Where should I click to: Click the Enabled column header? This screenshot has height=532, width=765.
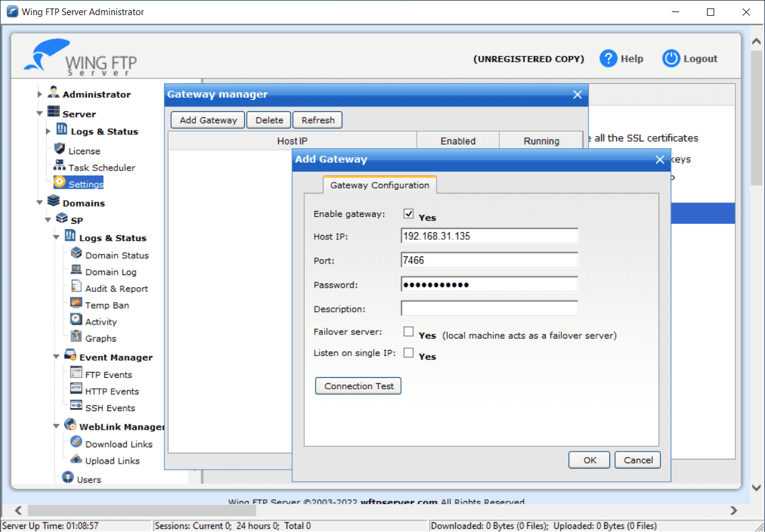point(458,141)
